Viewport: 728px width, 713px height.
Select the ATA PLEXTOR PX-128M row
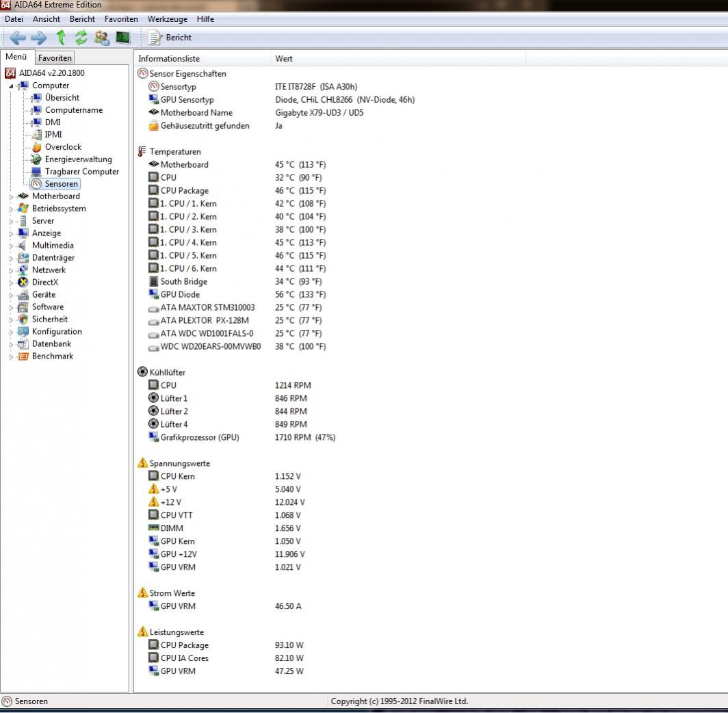235,321
